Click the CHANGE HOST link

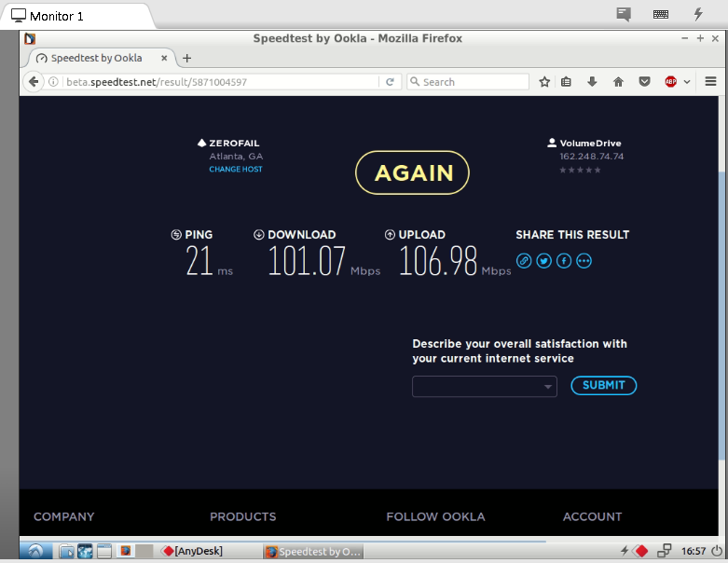236,170
